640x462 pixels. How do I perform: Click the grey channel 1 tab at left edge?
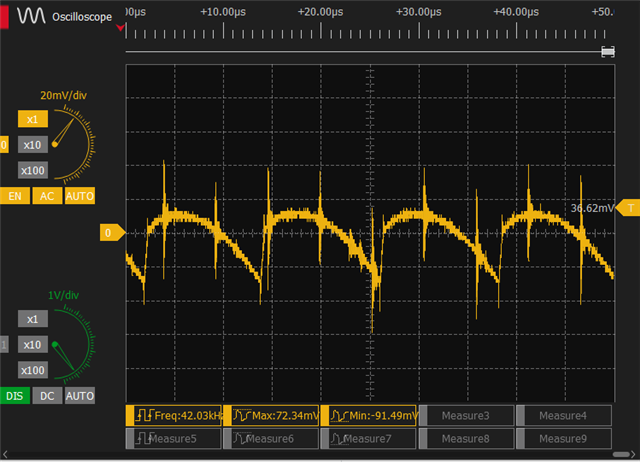click(x=4, y=344)
